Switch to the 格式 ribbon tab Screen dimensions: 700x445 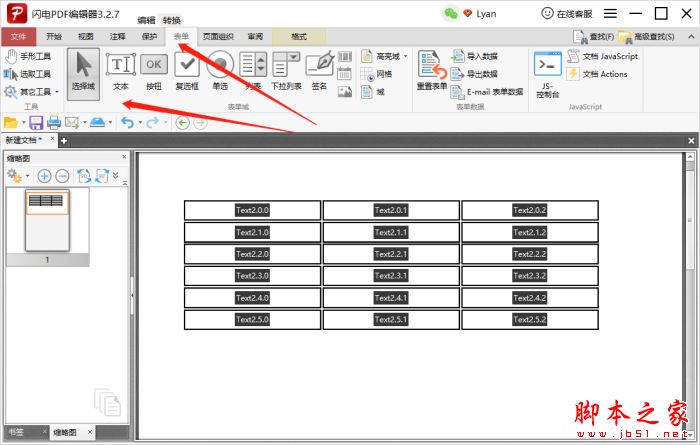[x=299, y=37]
